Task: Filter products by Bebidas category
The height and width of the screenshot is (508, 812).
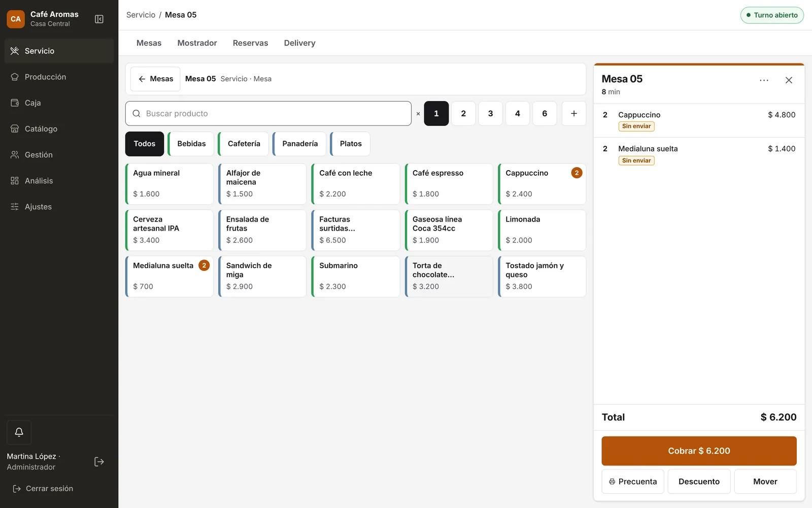Action: pyautogui.click(x=191, y=144)
